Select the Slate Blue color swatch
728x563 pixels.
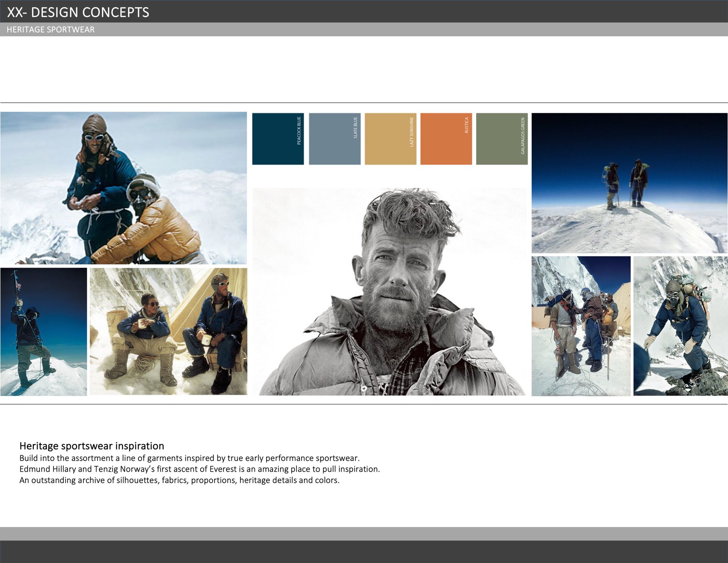click(x=334, y=139)
